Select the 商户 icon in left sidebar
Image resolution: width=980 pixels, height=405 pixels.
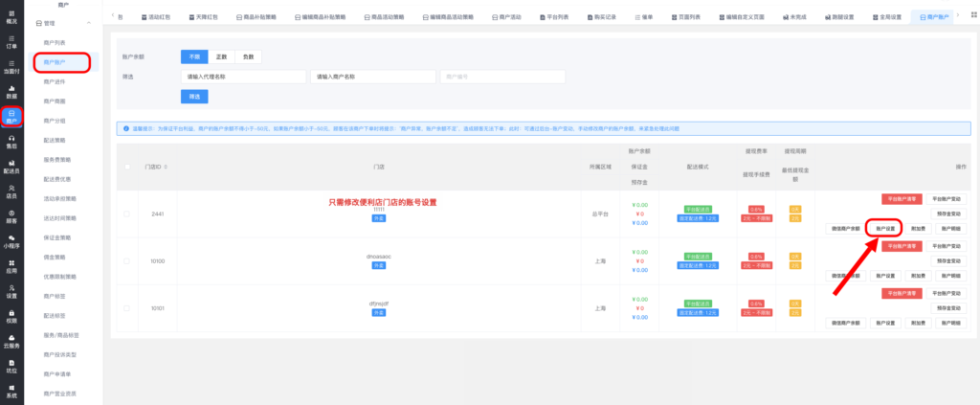[x=11, y=117]
